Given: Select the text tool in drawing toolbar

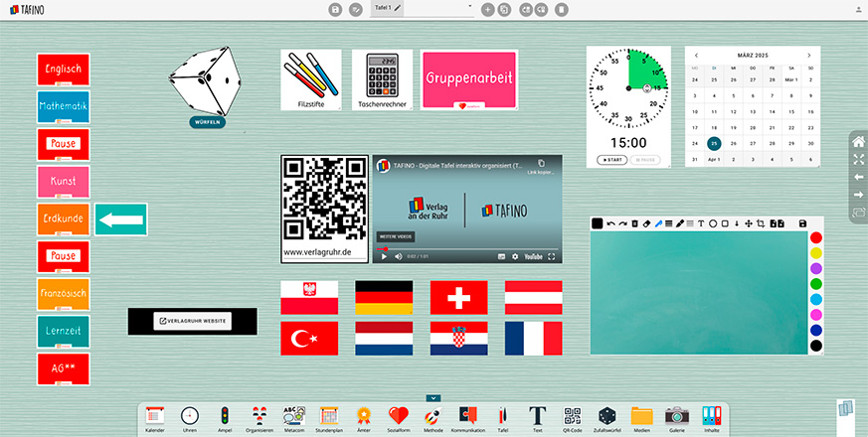Looking at the screenshot, I should pos(700,223).
